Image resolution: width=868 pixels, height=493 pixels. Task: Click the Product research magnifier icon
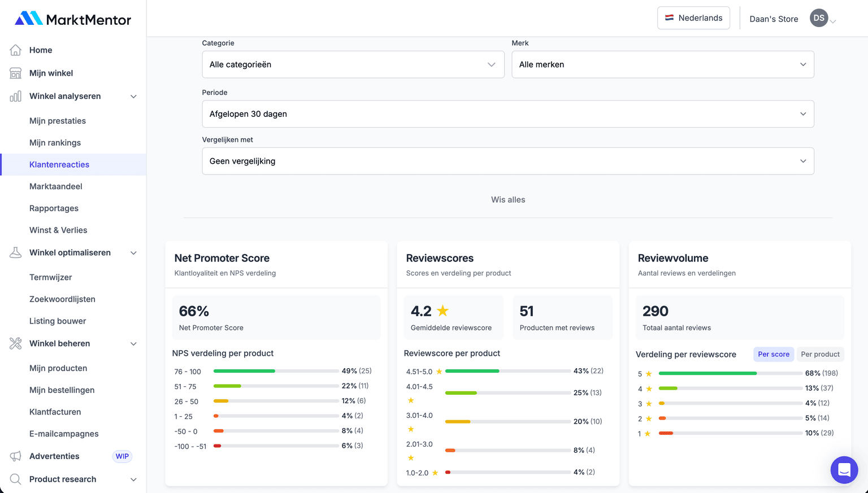coord(17,479)
